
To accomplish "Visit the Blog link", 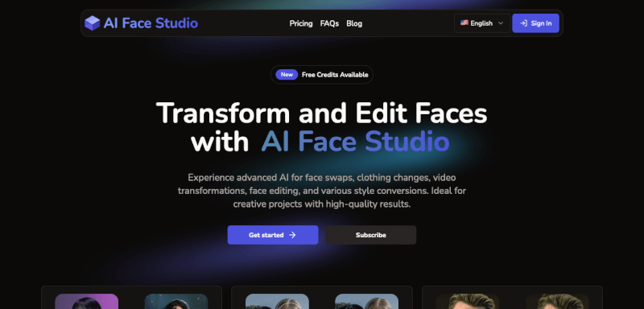I will tap(354, 23).
